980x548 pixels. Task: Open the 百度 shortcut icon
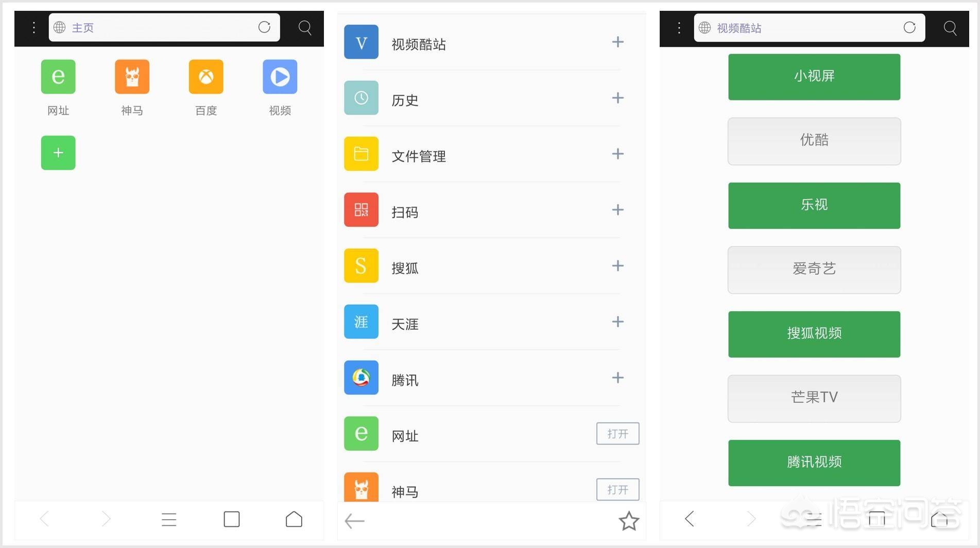click(x=205, y=77)
